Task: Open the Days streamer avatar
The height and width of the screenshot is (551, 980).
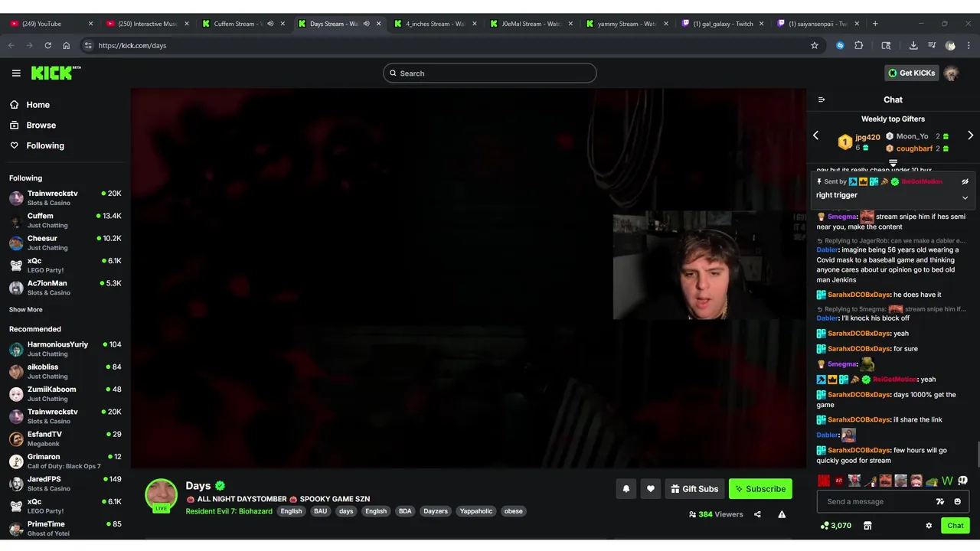Action: tap(162, 495)
